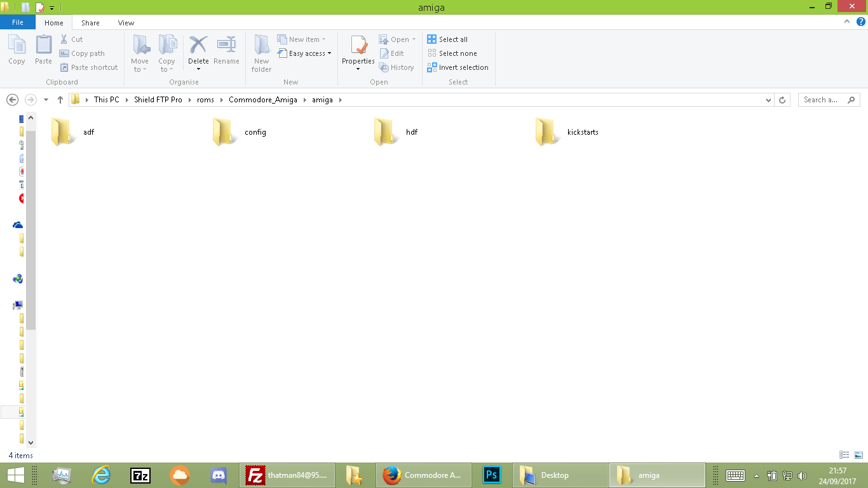Expand the address bar history dropdown
The height and width of the screenshot is (488, 868).
tap(768, 100)
